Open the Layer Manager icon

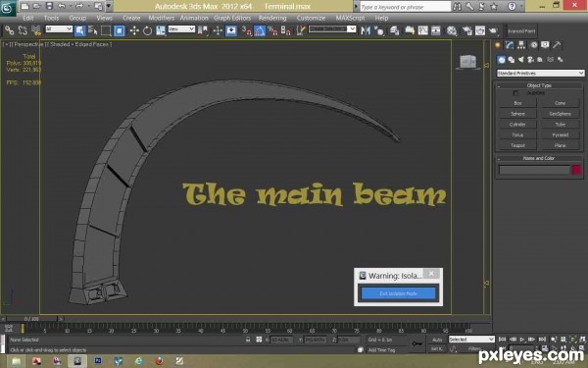tap(395, 30)
